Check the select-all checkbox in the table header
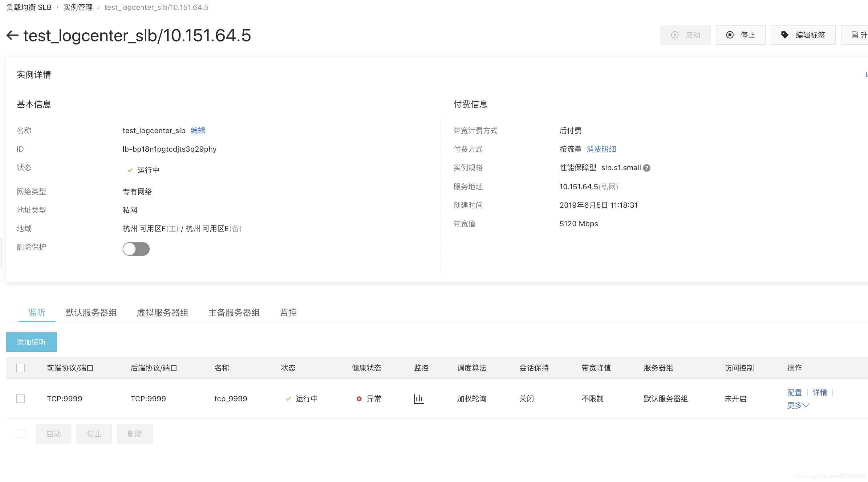Image resolution: width=868 pixels, height=482 pixels. tap(21, 368)
